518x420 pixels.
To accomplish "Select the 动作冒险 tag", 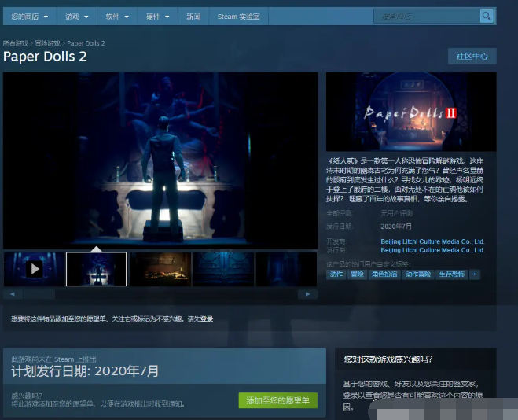I will (418, 274).
